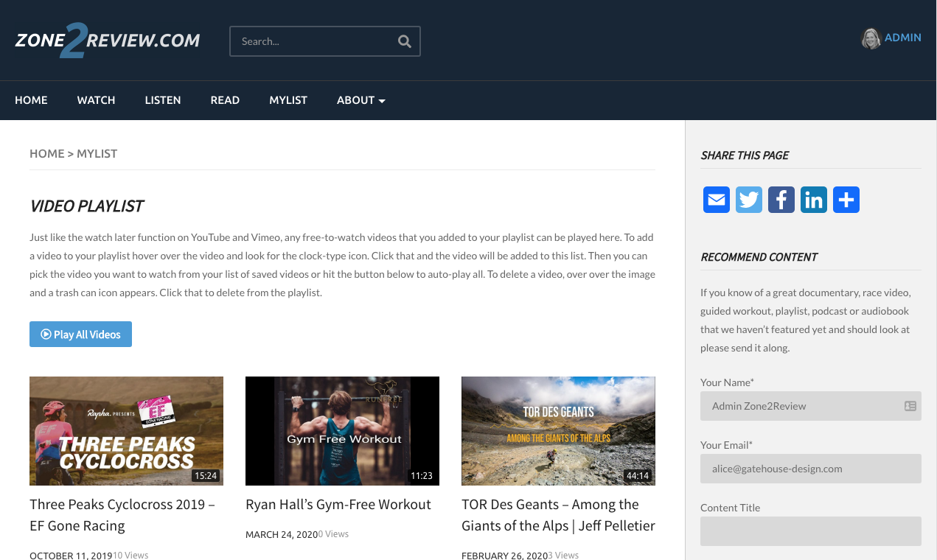Click the 44:14 duration badge
Viewport: 937px width, 560px height.
coord(637,475)
